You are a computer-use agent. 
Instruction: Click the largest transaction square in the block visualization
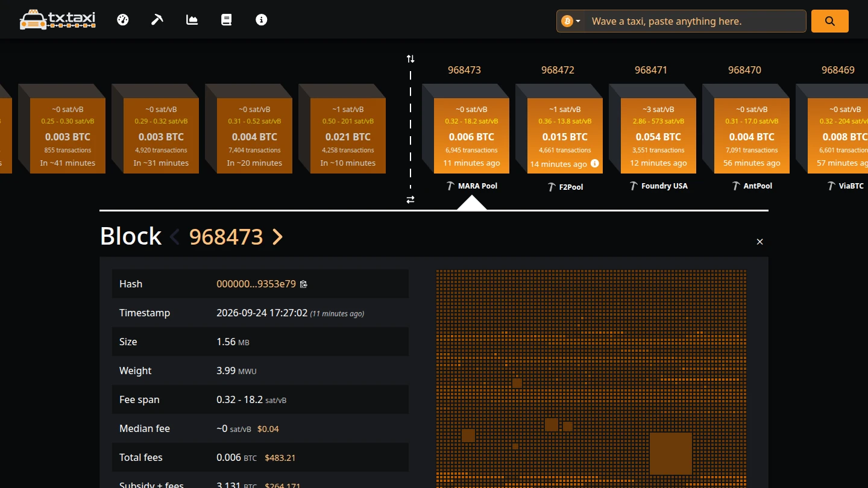point(671,454)
